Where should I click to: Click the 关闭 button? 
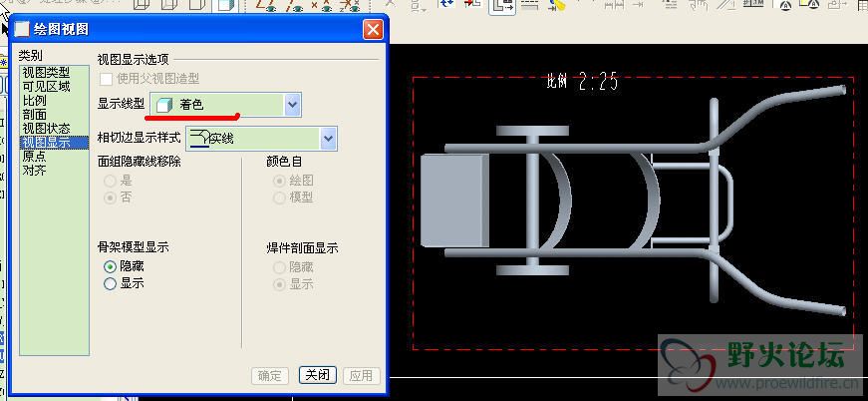318,375
